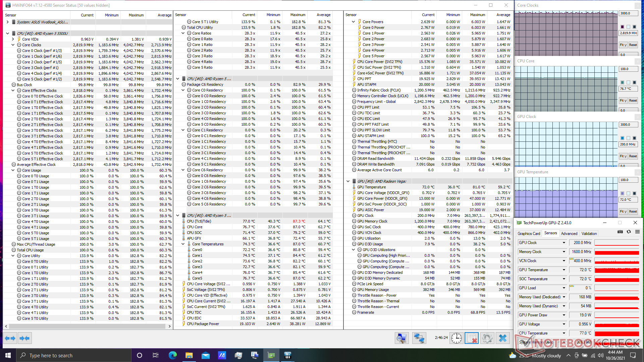Pick the dark purple line color swatch in Core Clocks

[x=623, y=27]
